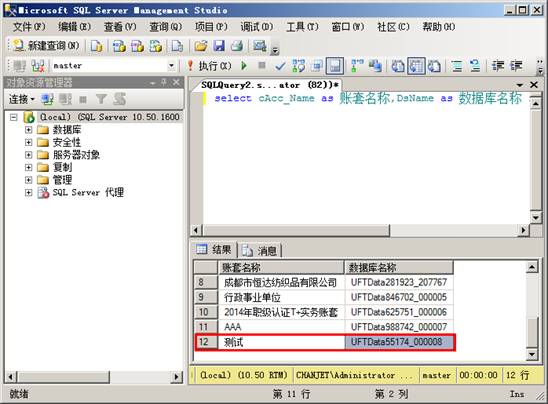Viewport: 548px width, 404px height.
Task: Toggle auto-hide pin of Object Explorer
Action: point(164,82)
